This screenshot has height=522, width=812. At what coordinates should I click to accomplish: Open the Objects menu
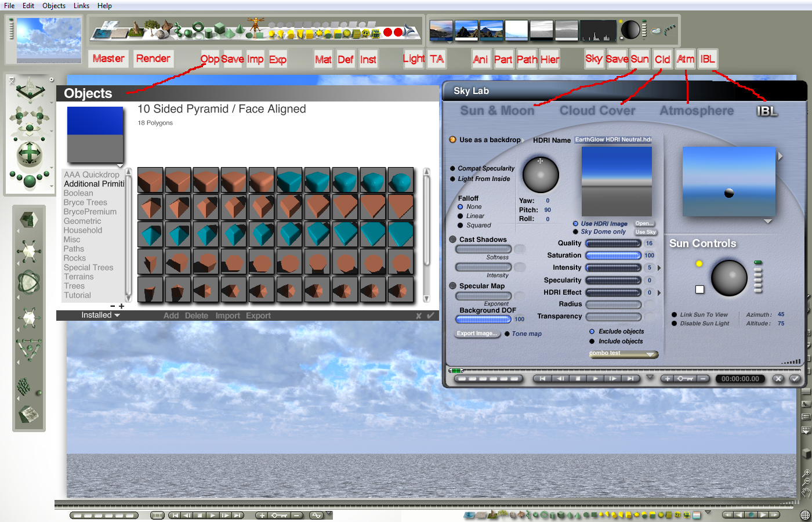click(54, 6)
